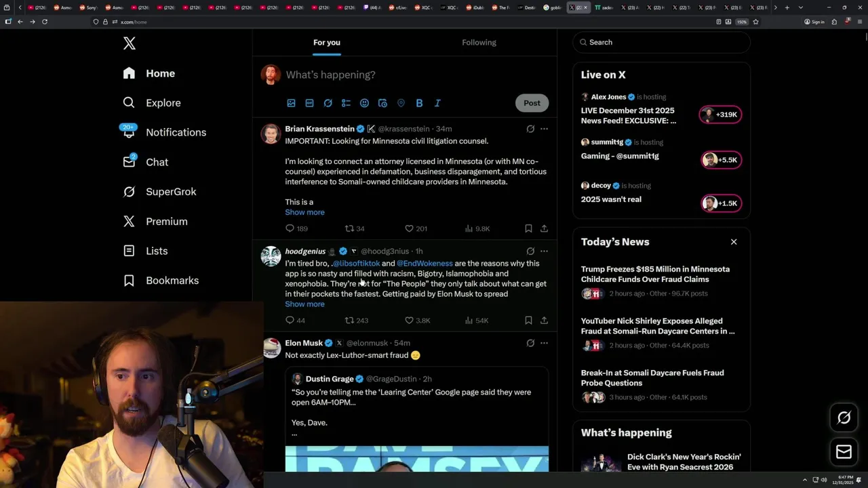Show more of Krassenstein's post
Viewport: 868px width, 488px height.
pos(304,212)
